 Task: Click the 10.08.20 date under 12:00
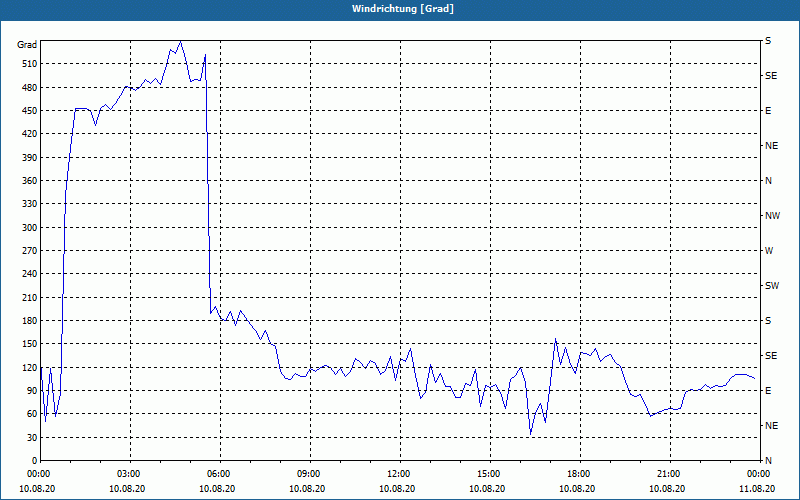[397, 489]
